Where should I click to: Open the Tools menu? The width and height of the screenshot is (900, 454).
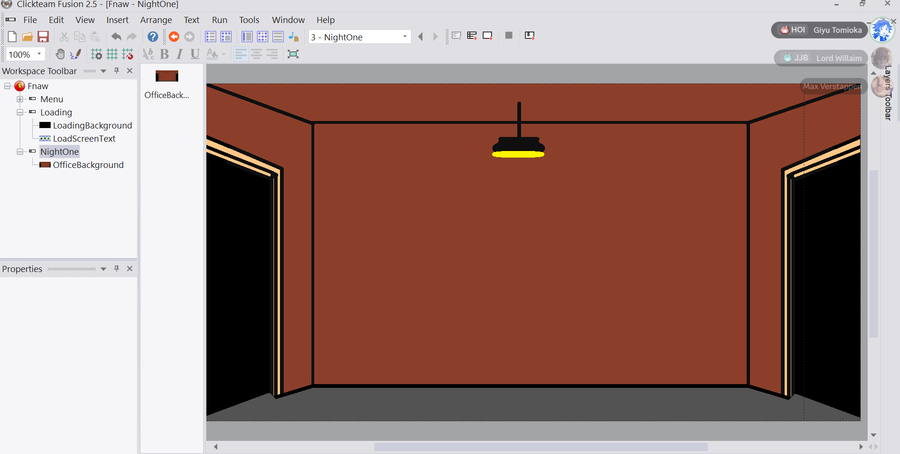[249, 20]
